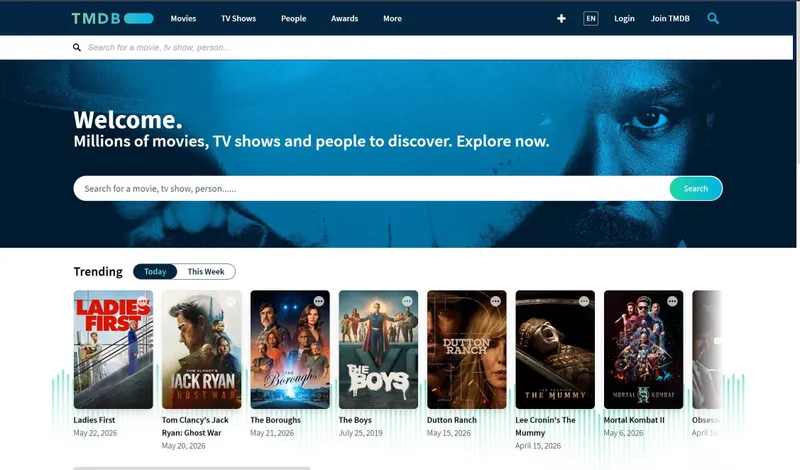
Task: Click Mortal Kombat II title link
Action: point(634,420)
